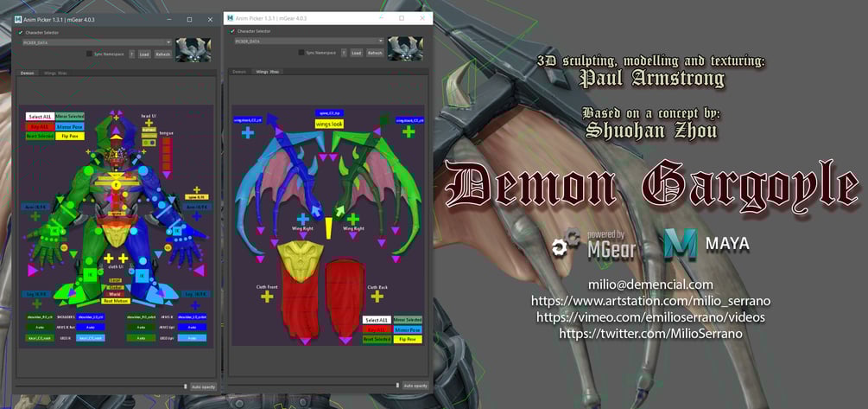Click Load button in wings picker window
Image resolution: width=868 pixels, height=409 pixels.
click(x=356, y=54)
